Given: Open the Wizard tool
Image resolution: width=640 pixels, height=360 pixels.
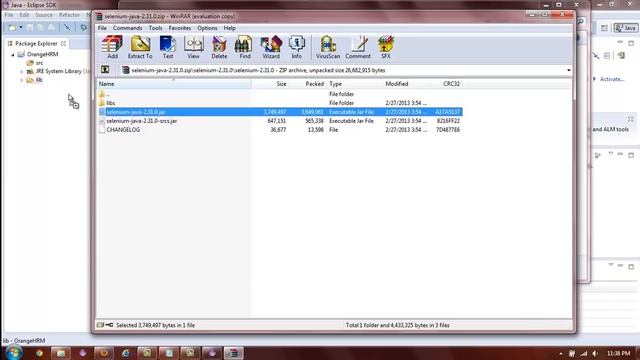Looking at the screenshot, I should 271,47.
